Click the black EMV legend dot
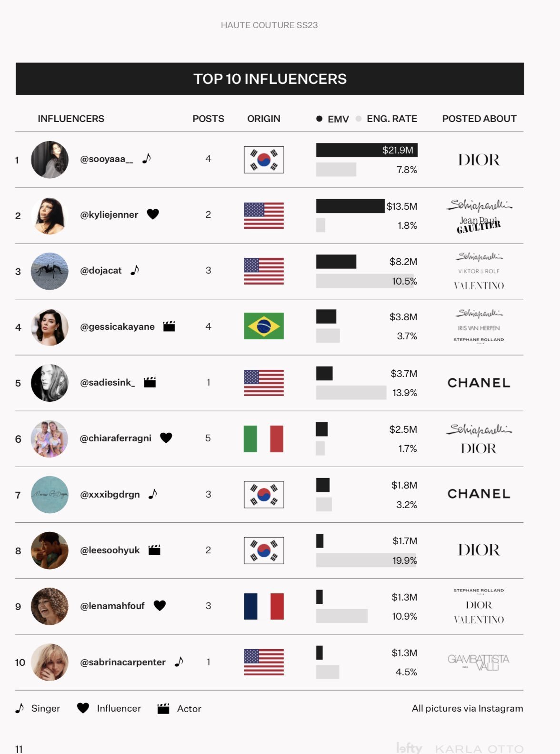The height and width of the screenshot is (754, 560). tap(319, 119)
